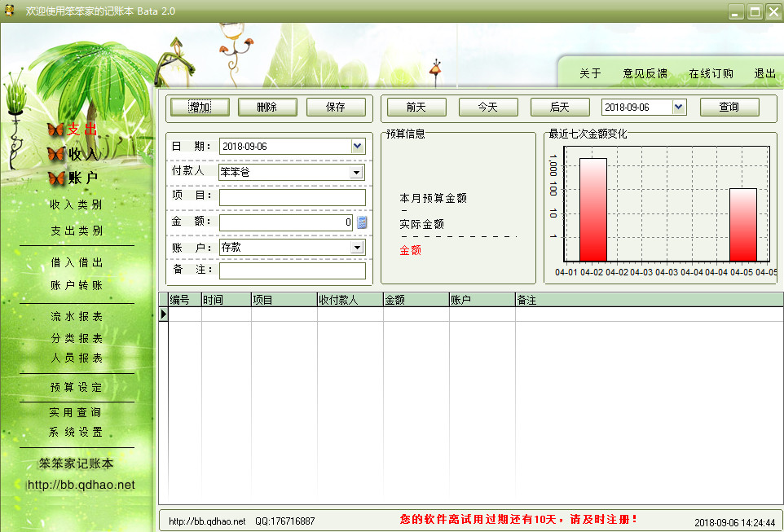Click into the 项目 input field
The height and width of the screenshot is (532, 784).
coord(292,198)
